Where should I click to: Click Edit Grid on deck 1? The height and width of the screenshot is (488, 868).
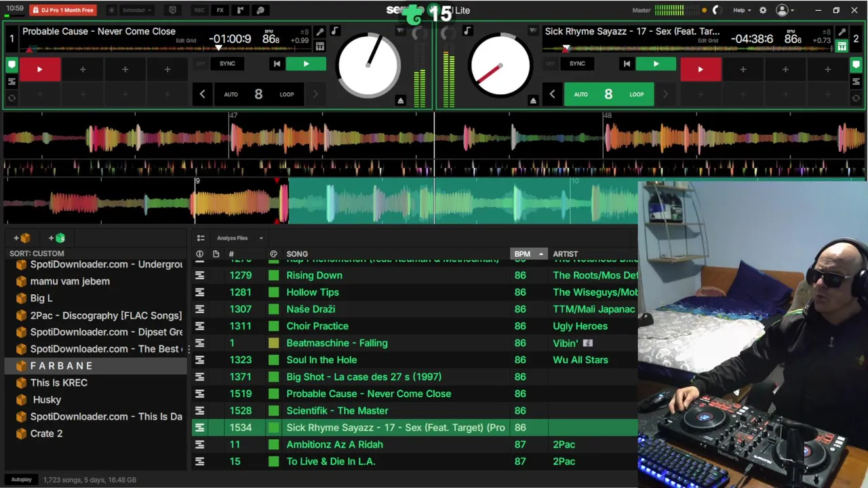[186, 41]
